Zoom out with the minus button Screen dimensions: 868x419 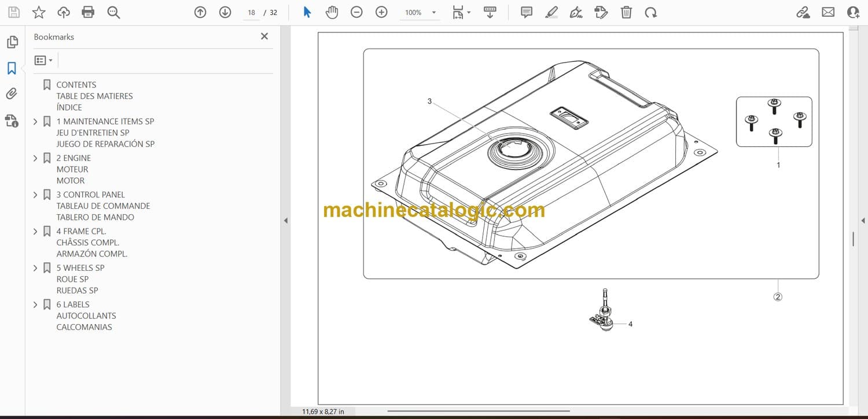point(356,12)
